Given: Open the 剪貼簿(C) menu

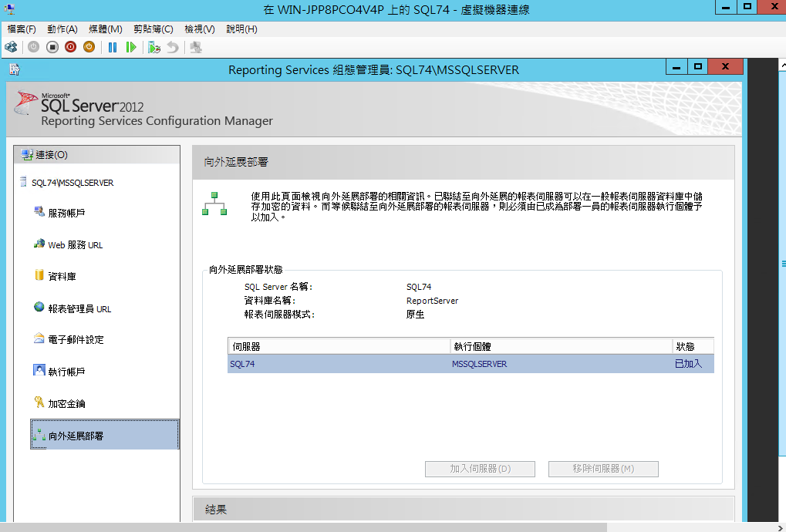Looking at the screenshot, I should pyautogui.click(x=153, y=29).
